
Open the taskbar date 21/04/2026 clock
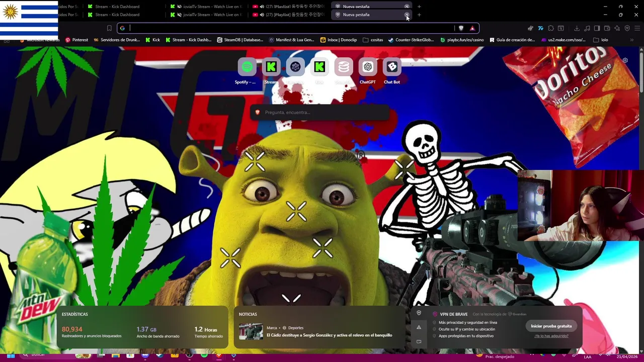coord(627,356)
